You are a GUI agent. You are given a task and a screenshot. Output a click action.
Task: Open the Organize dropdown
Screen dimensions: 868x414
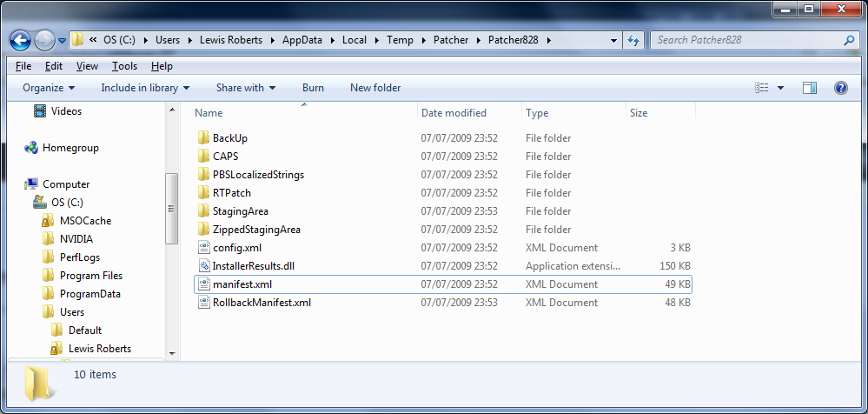coord(49,88)
